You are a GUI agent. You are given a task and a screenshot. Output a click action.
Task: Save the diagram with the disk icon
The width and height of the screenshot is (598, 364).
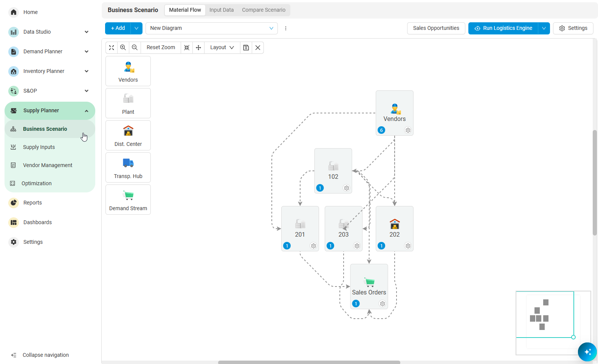(x=246, y=48)
